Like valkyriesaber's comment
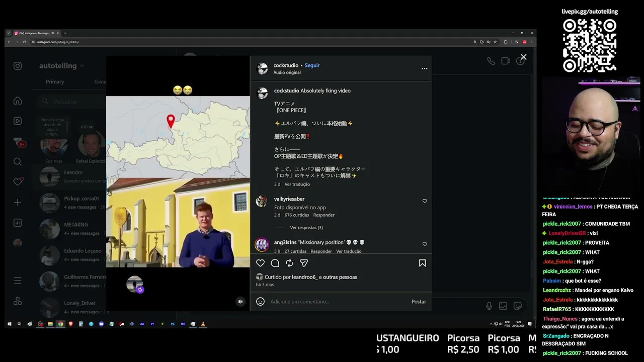Image resolution: width=644 pixels, height=362 pixels. tap(424, 201)
